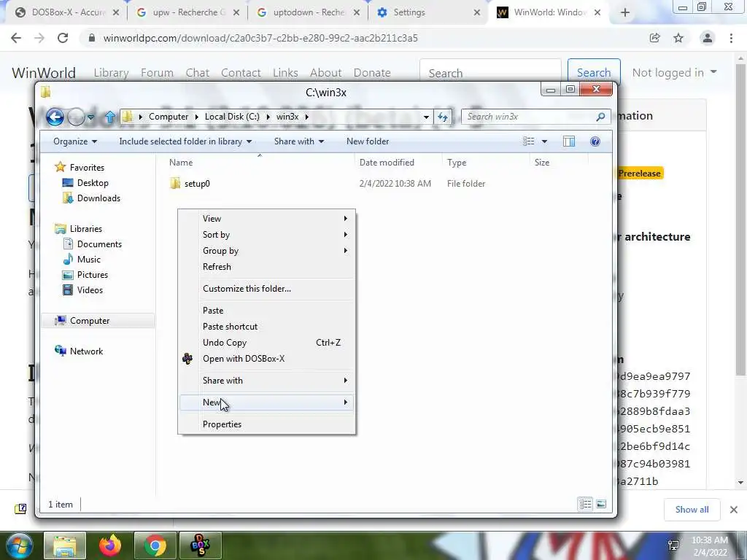Screen dimensions: 747x560
Task: Open Firefox from the taskbar
Action: pyautogui.click(x=110, y=545)
